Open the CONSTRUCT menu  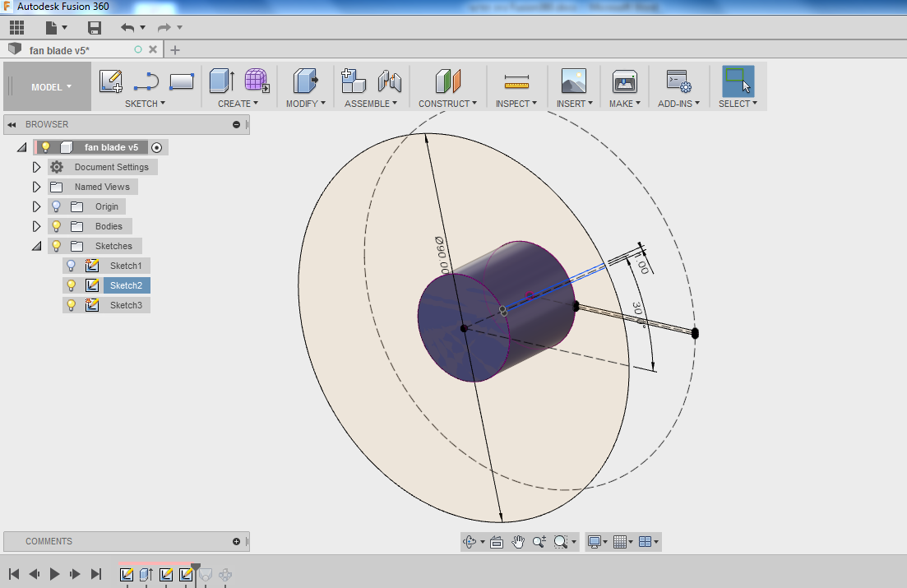click(447, 104)
